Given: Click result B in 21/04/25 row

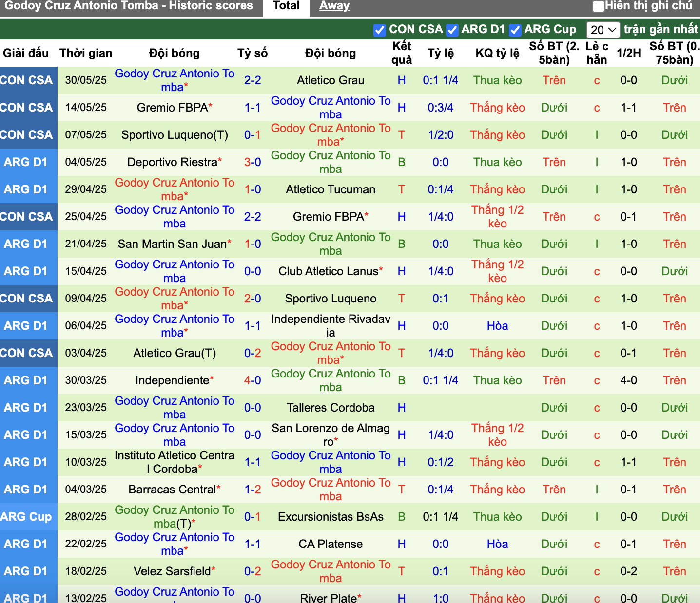Looking at the screenshot, I should 402,244.
